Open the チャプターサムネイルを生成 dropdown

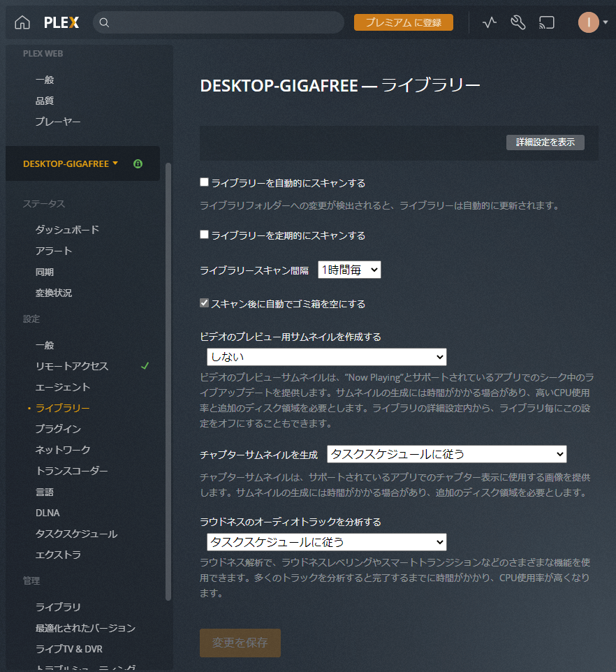coord(447,454)
